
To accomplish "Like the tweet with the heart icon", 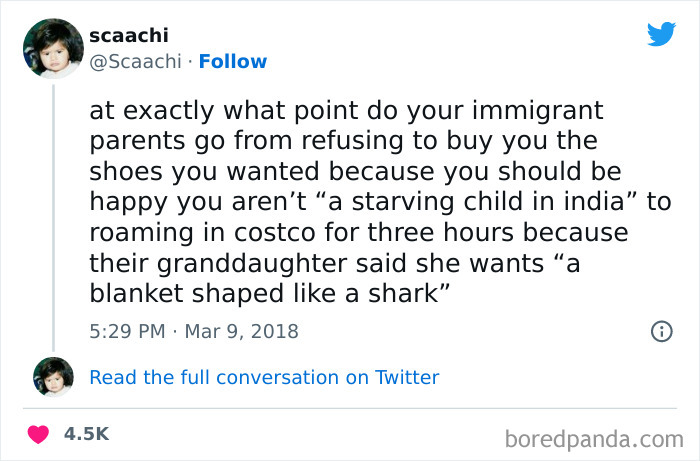I will coord(40,434).
